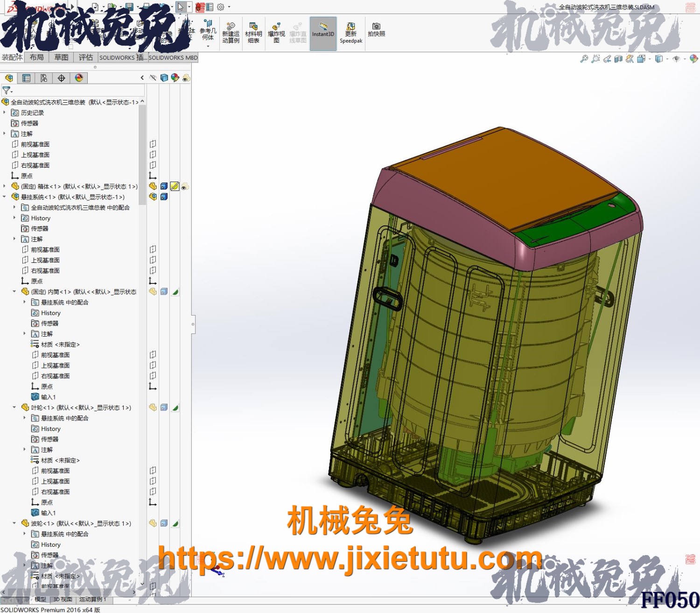Toggle transparency column icon for 箱体<1> row
Screen dimensions: 700x613
tap(185, 187)
